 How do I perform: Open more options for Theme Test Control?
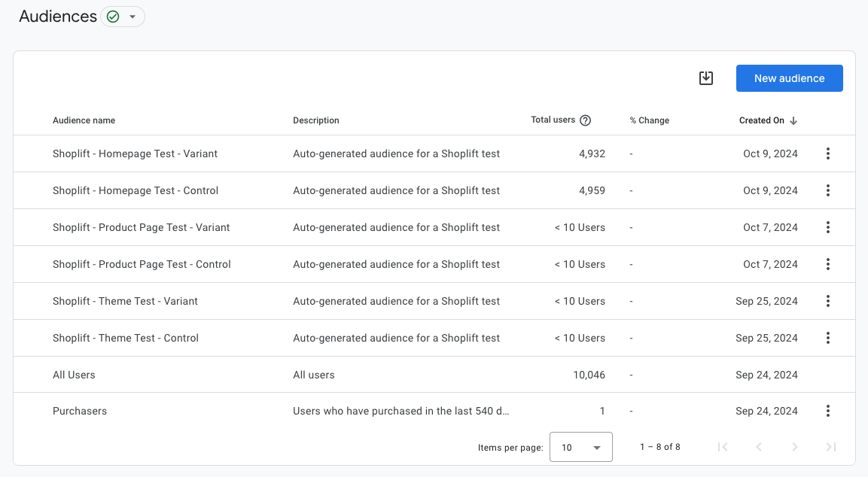tap(827, 338)
